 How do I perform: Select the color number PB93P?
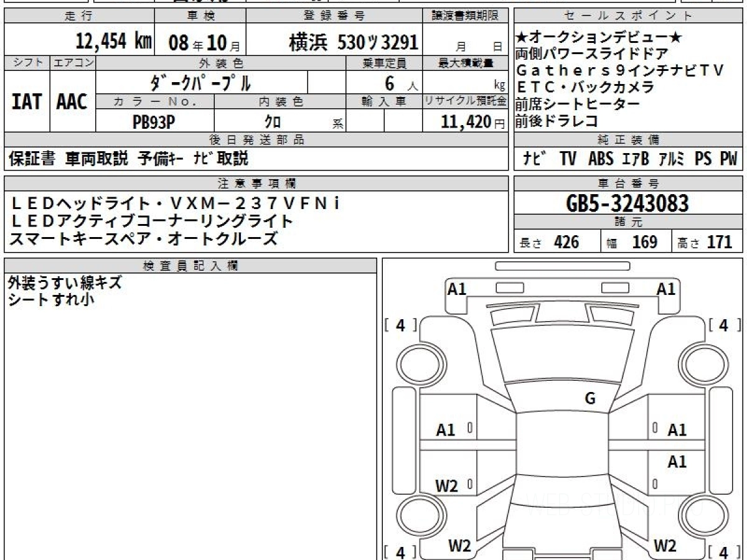point(154,122)
